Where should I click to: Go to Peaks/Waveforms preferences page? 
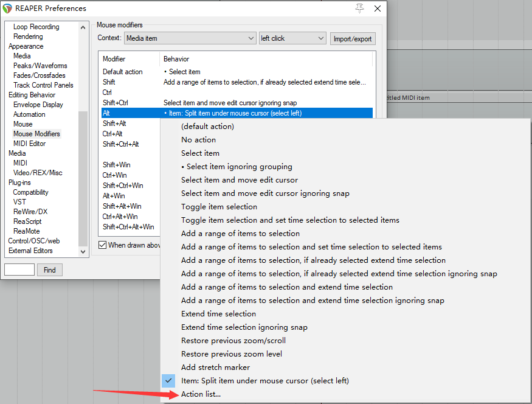point(40,66)
